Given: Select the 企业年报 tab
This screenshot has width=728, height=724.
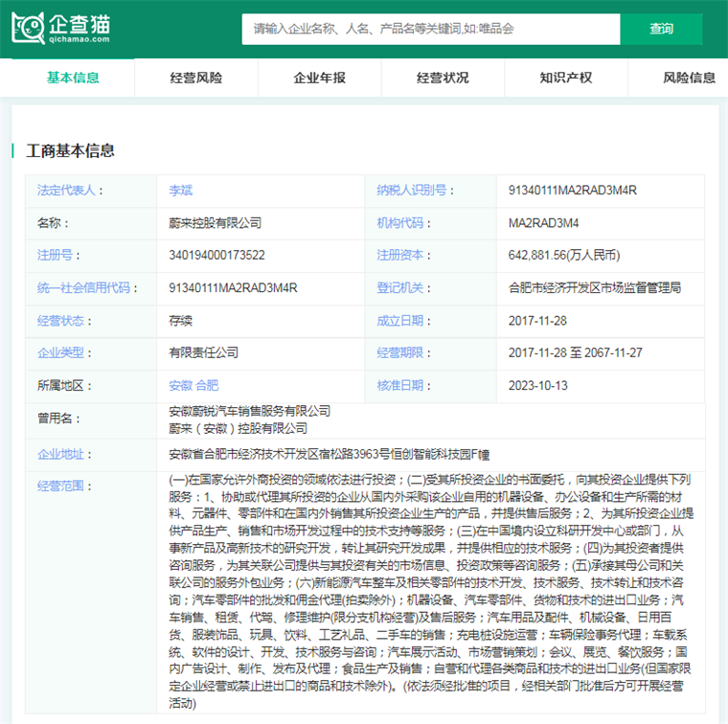Looking at the screenshot, I should pos(319,79).
